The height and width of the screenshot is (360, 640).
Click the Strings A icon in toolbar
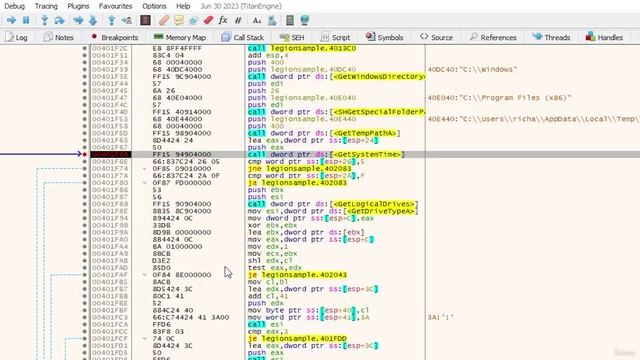(257, 20)
